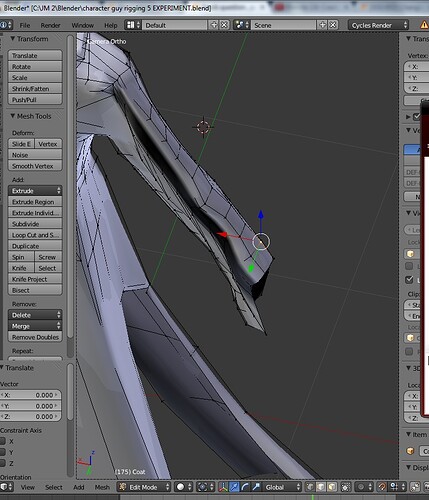Image resolution: width=429 pixels, height=500 pixels.
Task: Click the Rotate button
Action: [35, 67]
